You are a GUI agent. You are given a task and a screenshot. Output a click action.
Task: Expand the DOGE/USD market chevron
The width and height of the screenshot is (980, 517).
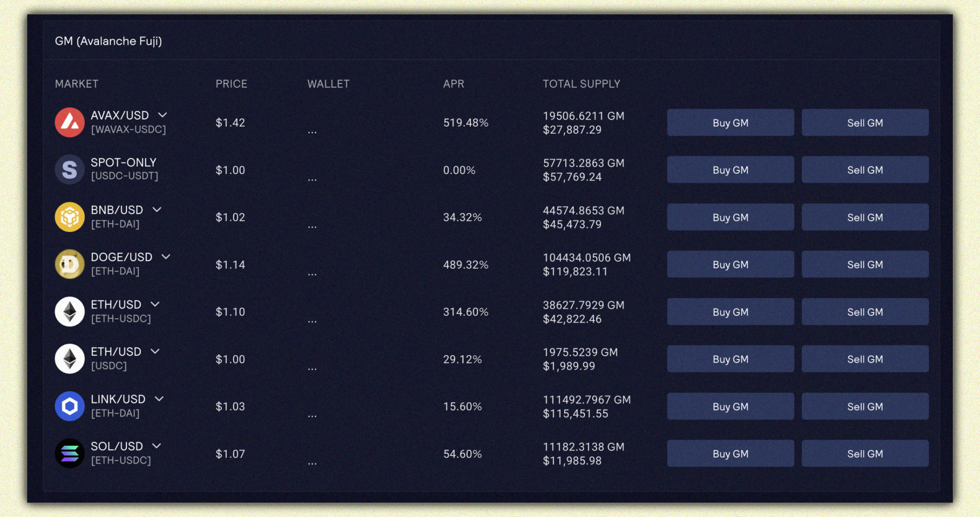point(166,257)
